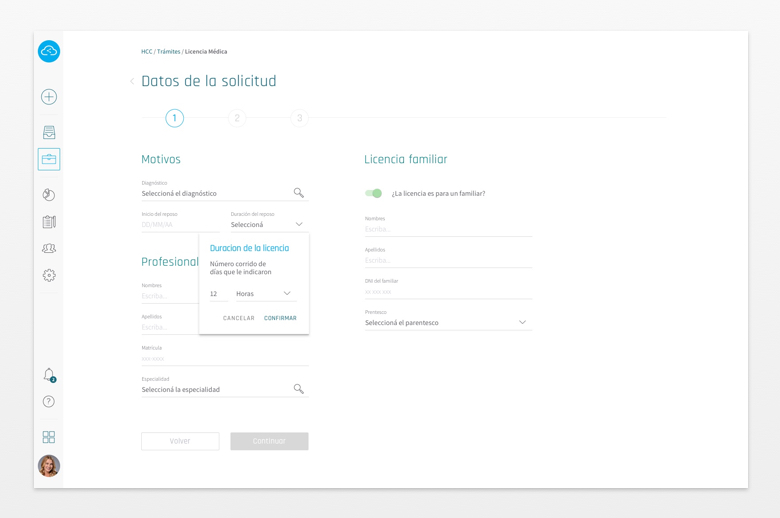Image resolution: width=780 pixels, height=518 pixels.
Task: Go to step 3 in the stepper
Action: click(x=299, y=118)
